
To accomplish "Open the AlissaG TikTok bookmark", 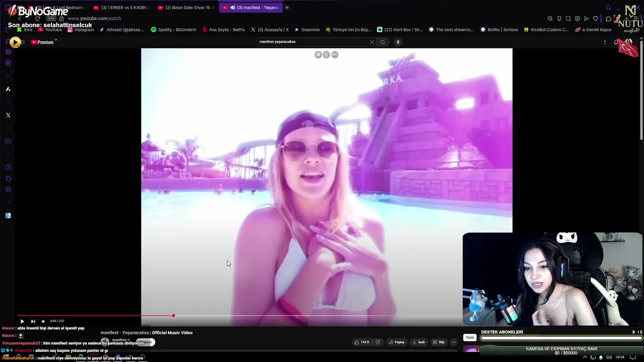I will tap(121, 30).
